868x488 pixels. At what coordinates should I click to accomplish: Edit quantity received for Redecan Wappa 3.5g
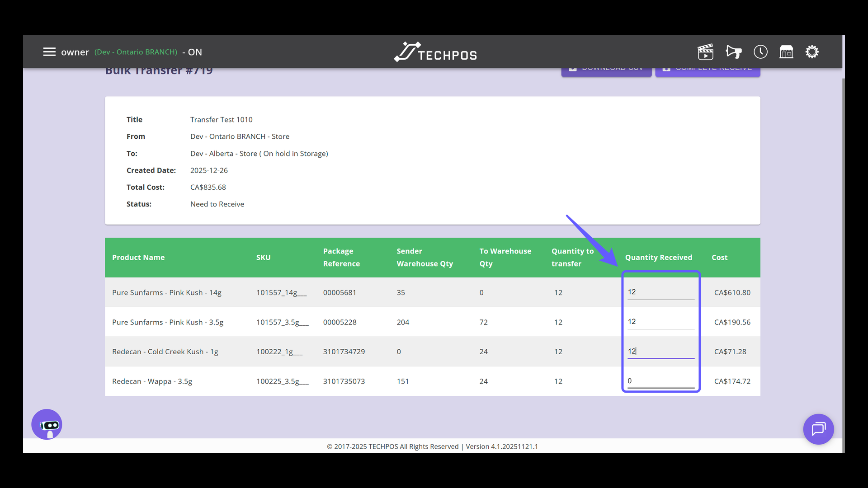pyautogui.click(x=660, y=381)
